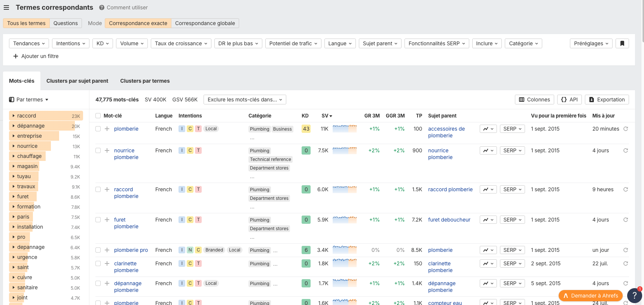The image size is (644, 305).
Task: Open the trend chart for plomberie pro row
Action: (488, 250)
